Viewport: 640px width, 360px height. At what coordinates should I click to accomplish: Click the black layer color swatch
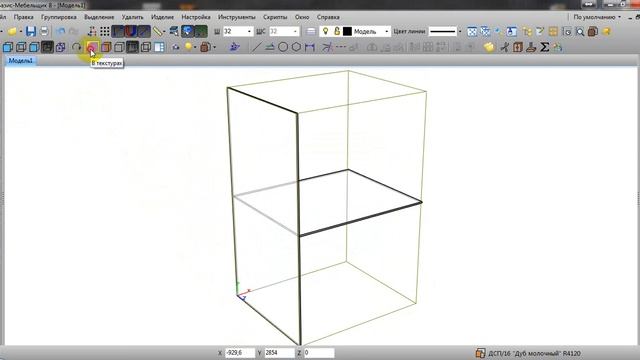[x=347, y=31]
